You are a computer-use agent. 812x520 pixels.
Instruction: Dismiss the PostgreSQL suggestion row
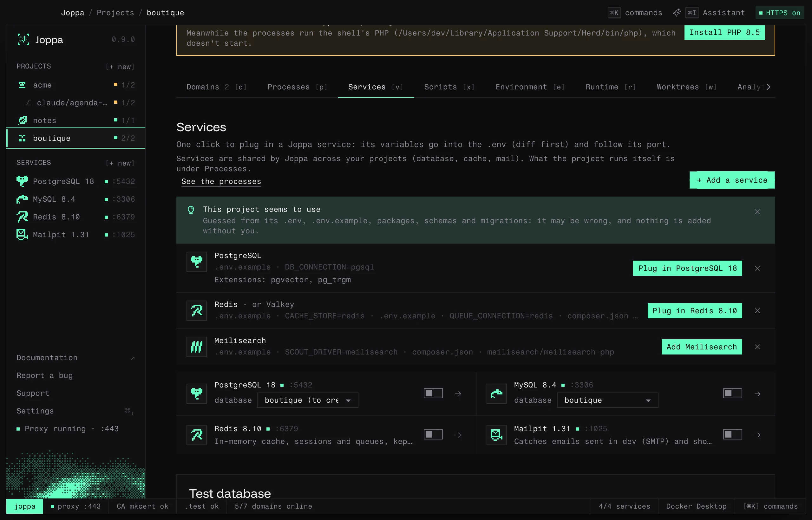pos(758,268)
